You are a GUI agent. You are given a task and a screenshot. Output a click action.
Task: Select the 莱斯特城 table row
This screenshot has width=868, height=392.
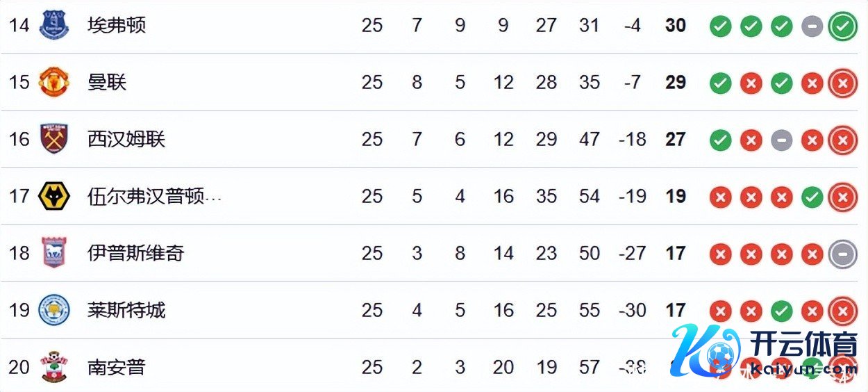[x=434, y=310]
